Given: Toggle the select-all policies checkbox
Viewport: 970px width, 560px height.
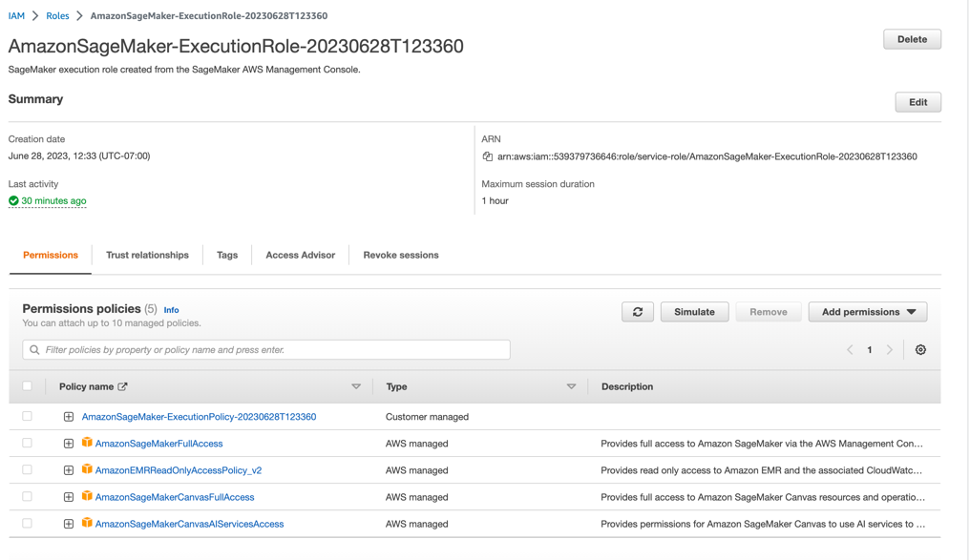Looking at the screenshot, I should pos(28,385).
